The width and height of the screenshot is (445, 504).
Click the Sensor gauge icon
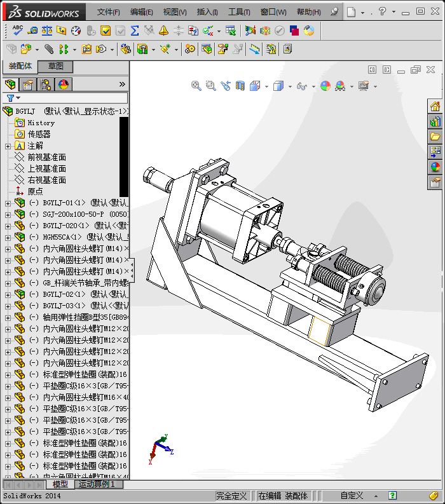pyautogui.click(x=76, y=31)
